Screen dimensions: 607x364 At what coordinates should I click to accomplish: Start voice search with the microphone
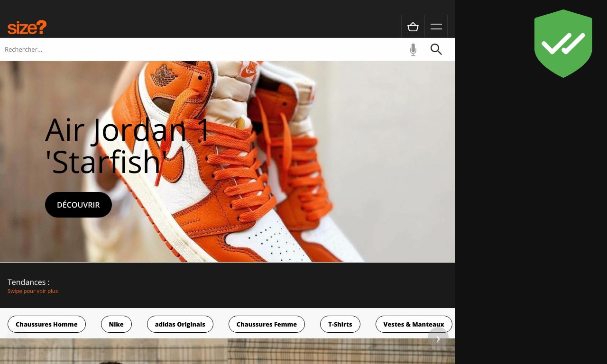[x=413, y=49]
